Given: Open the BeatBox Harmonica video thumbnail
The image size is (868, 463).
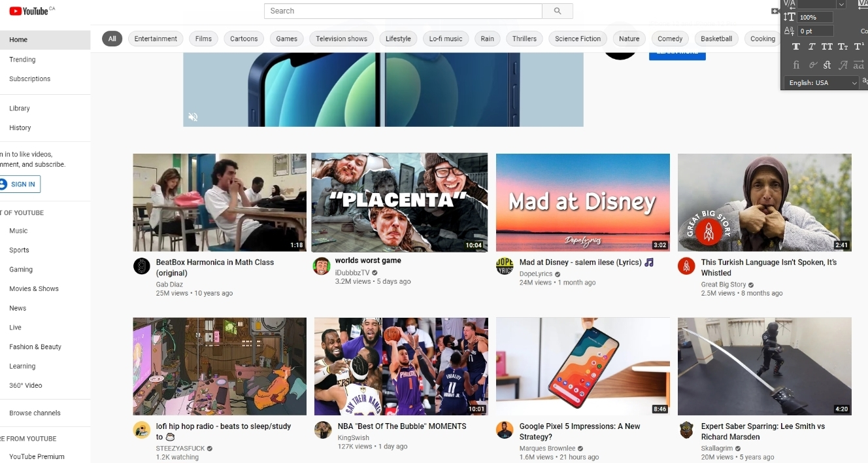Looking at the screenshot, I should click(x=220, y=203).
